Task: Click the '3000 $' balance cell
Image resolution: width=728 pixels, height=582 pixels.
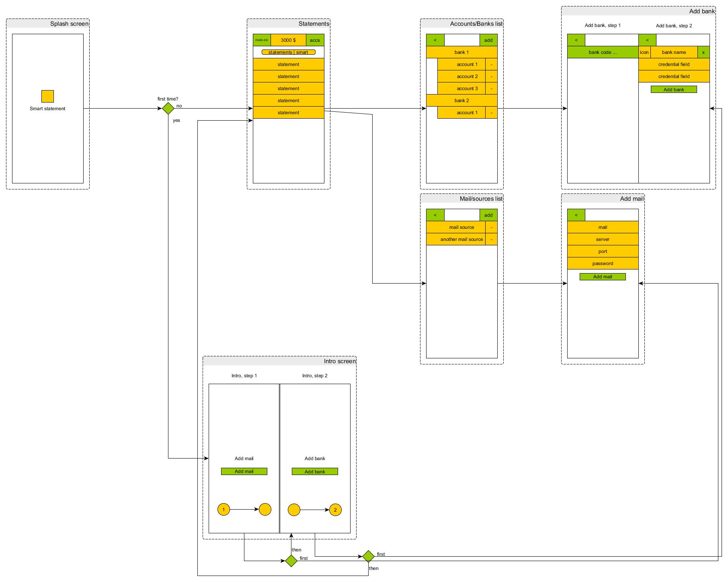Action: coord(288,40)
